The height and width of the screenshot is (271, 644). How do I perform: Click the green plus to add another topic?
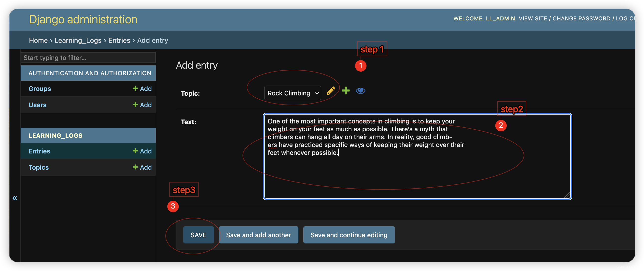point(346,90)
